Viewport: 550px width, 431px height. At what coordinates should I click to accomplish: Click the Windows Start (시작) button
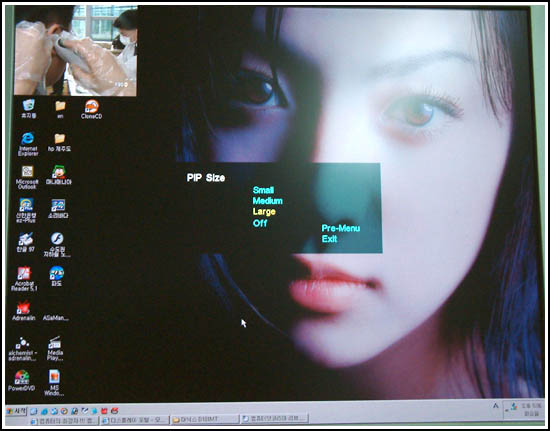click(x=16, y=411)
